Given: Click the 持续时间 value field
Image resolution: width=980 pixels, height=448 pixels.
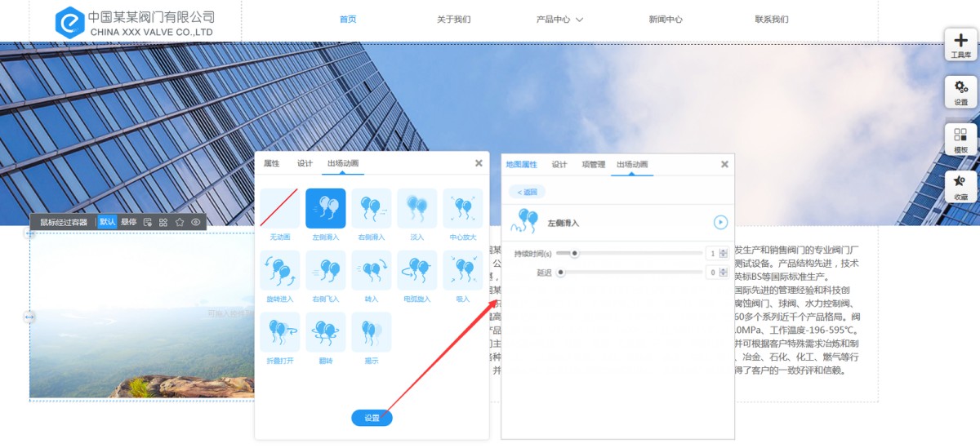Looking at the screenshot, I should [x=714, y=253].
